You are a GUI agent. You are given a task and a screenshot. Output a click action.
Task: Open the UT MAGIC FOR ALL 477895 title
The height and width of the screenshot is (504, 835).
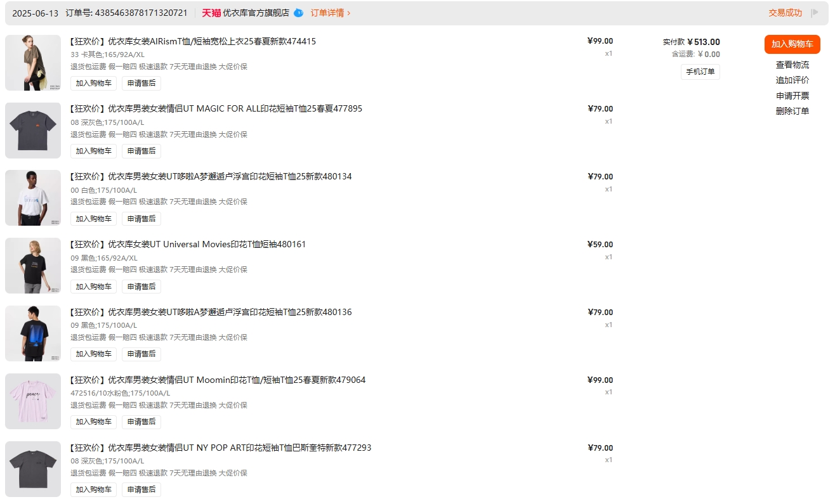[216, 108]
